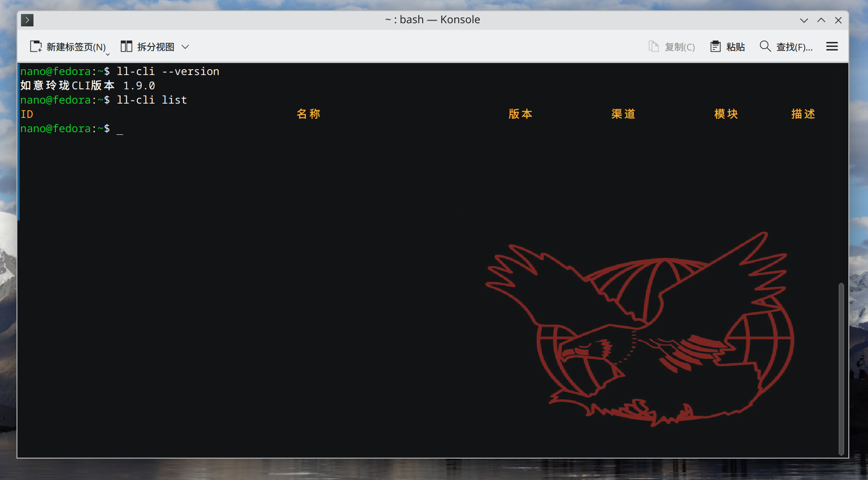Expand the 拆分视图 chevron menu
Image resolution: width=868 pixels, height=480 pixels.
point(185,47)
